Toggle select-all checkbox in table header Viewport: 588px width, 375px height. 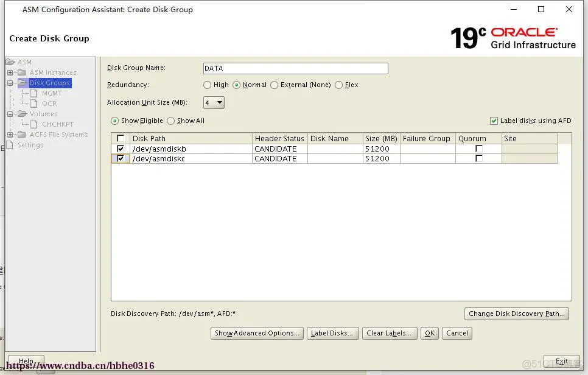click(x=121, y=138)
